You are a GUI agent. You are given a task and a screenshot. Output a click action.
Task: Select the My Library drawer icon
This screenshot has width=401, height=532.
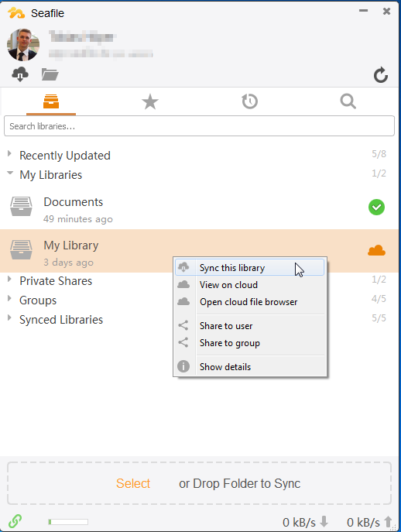click(x=21, y=249)
